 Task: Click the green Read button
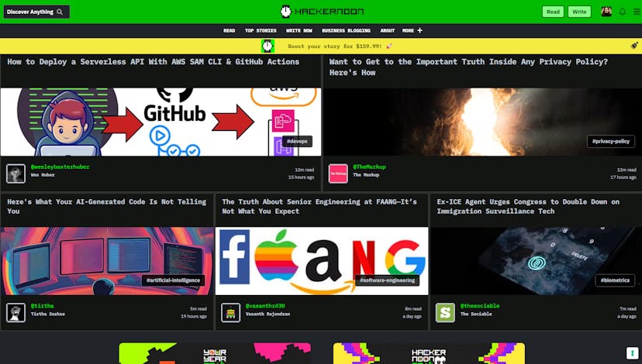(x=553, y=12)
